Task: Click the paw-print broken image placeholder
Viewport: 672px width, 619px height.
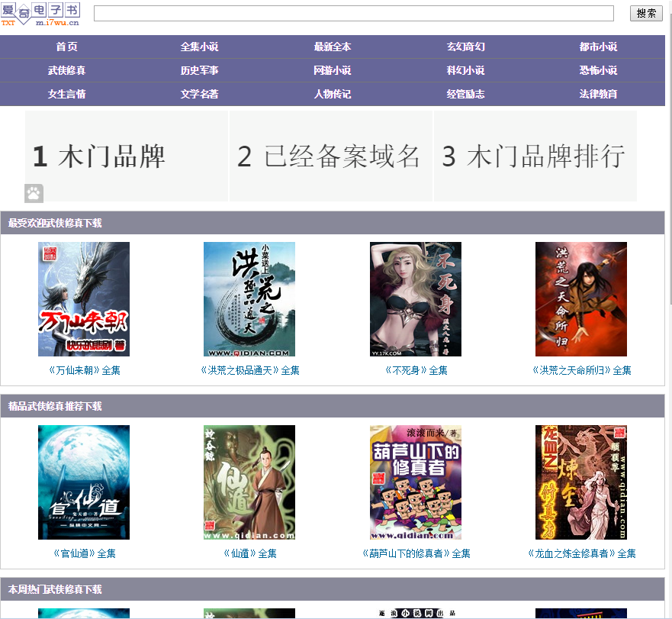Action: pos(33,193)
